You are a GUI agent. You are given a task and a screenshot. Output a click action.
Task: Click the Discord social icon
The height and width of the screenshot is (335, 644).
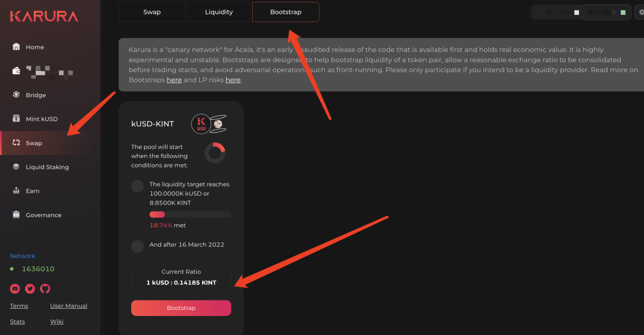coord(15,289)
